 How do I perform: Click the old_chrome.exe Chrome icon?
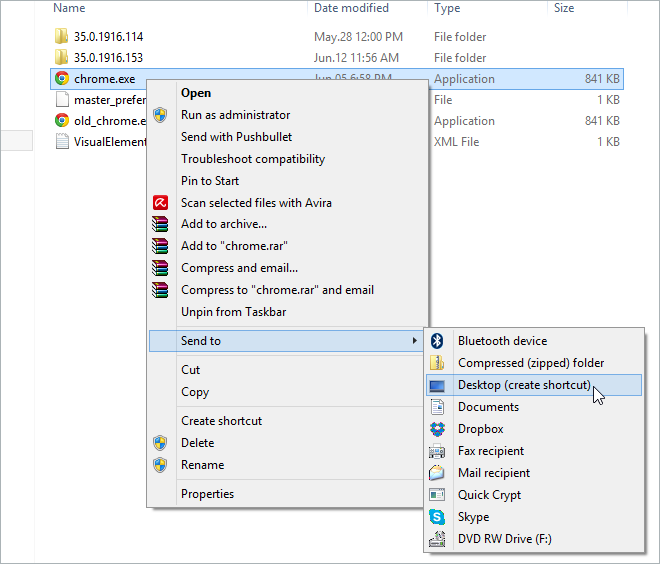pyautogui.click(x=62, y=121)
